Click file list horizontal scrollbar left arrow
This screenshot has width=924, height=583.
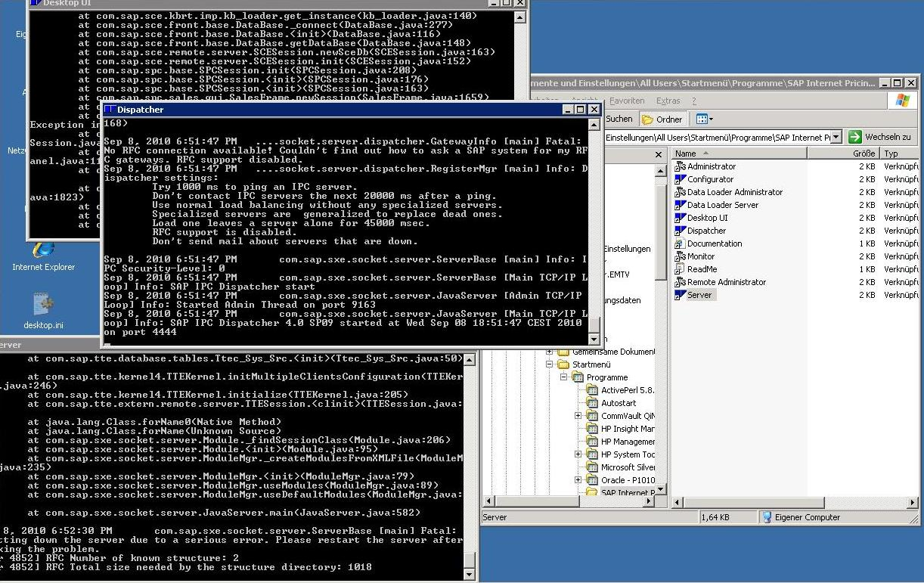point(676,502)
